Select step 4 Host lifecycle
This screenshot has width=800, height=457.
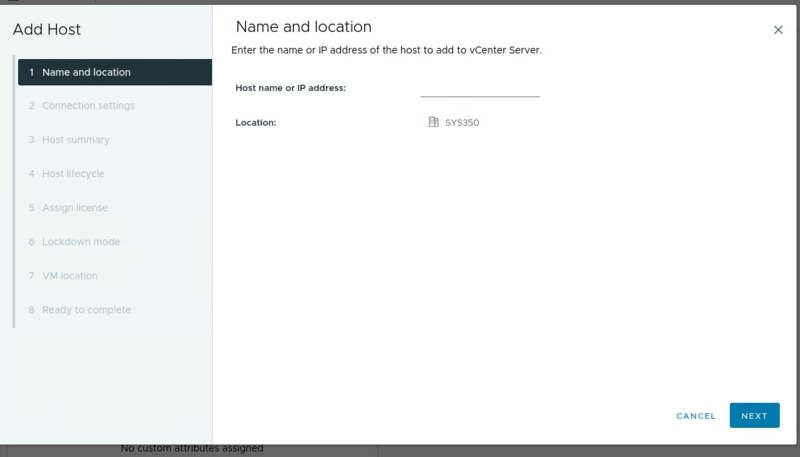(115, 173)
